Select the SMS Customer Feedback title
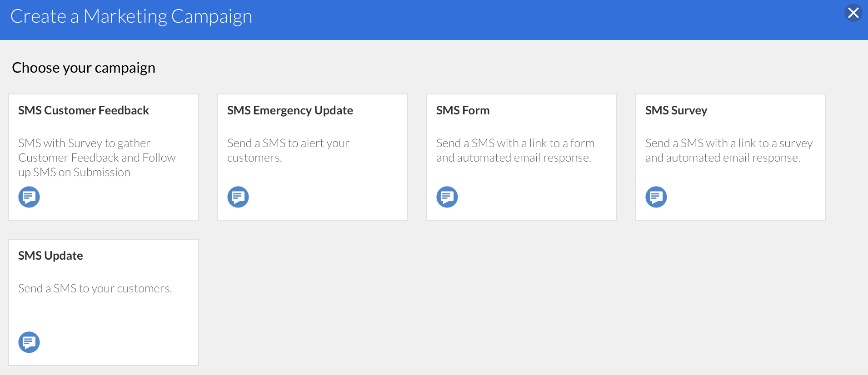The width and height of the screenshot is (868, 375). pyautogui.click(x=84, y=110)
